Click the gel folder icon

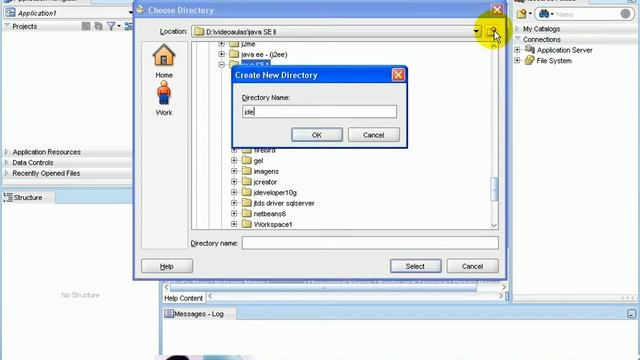tap(246, 160)
